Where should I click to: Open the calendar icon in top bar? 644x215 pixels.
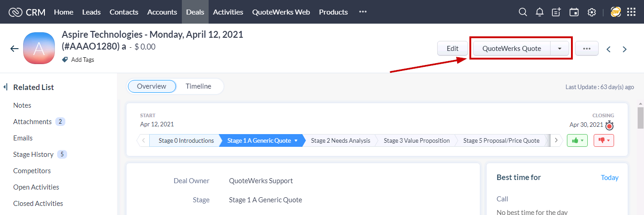(x=574, y=12)
